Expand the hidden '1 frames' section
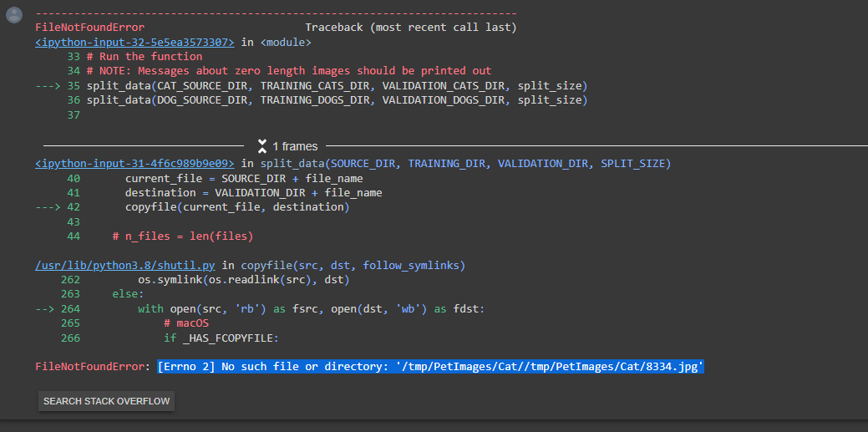Image resolution: width=868 pixels, height=432 pixels. coord(295,146)
